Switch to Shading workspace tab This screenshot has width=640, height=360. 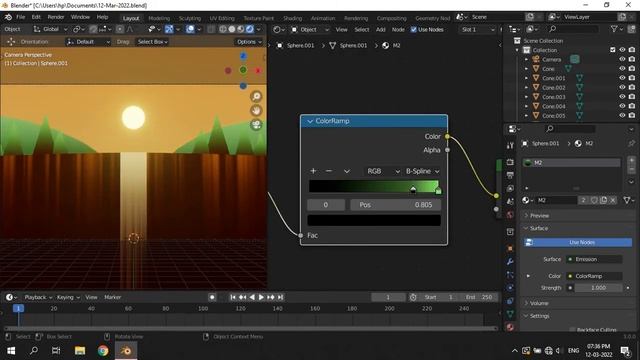(292, 18)
